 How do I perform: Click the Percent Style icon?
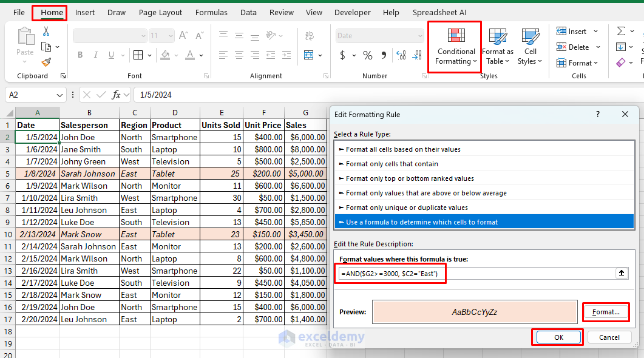click(x=367, y=55)
